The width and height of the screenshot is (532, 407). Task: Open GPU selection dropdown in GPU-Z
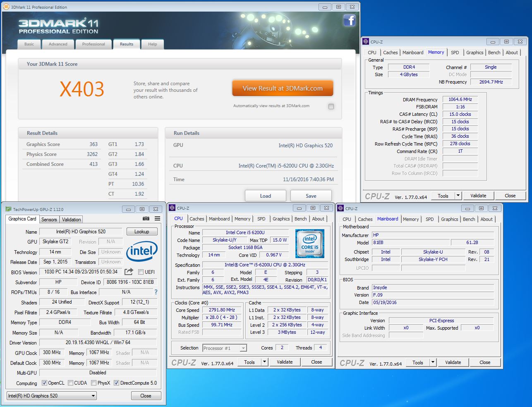tap(52, 396)
